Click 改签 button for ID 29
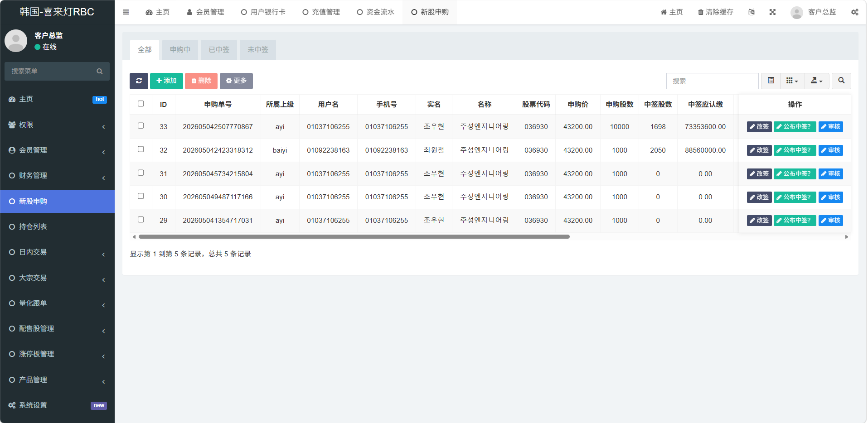868x423 pixels. point(759,221)
